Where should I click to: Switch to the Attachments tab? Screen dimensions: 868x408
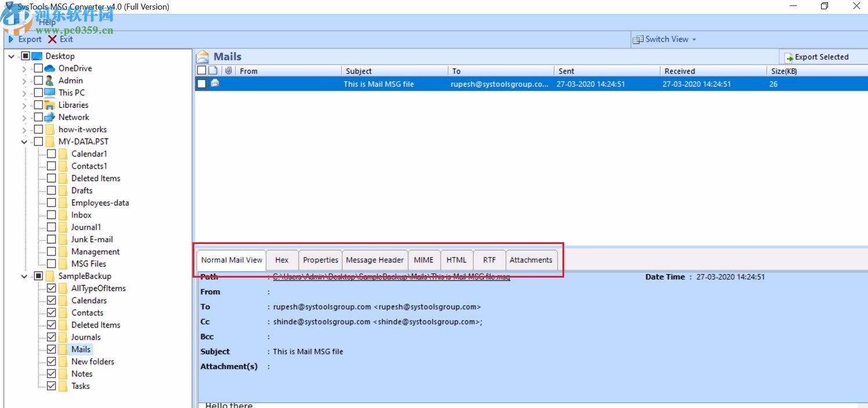click(531, 260)
